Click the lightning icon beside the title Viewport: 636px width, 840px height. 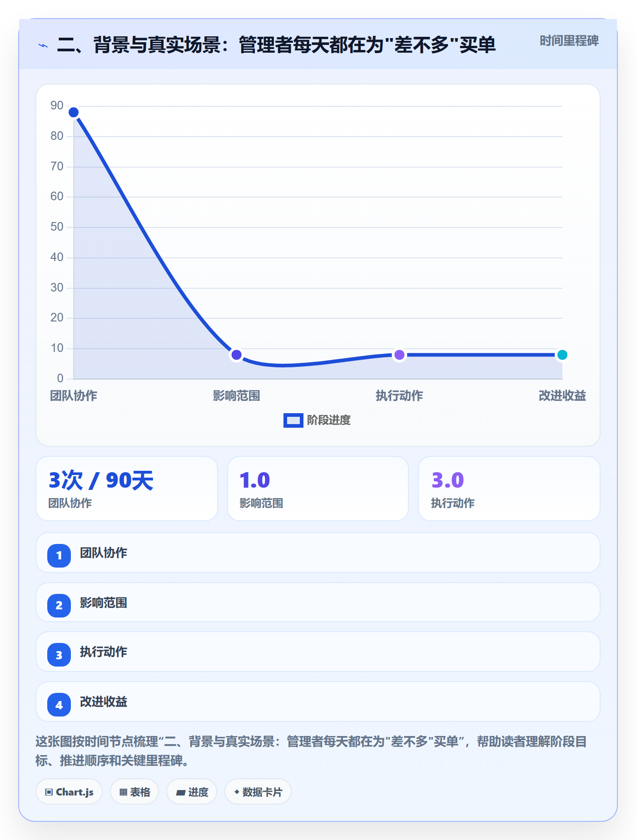click(x=43, y=45)
